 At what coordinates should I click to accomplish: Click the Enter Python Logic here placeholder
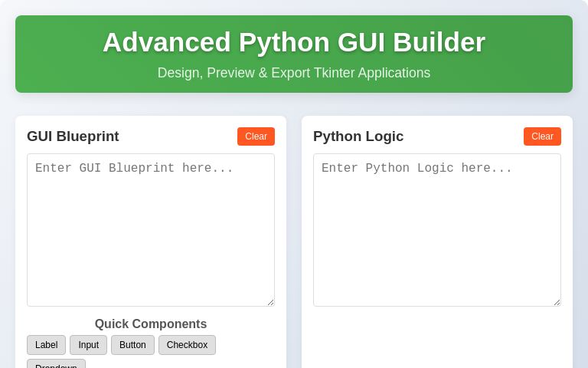416,169
